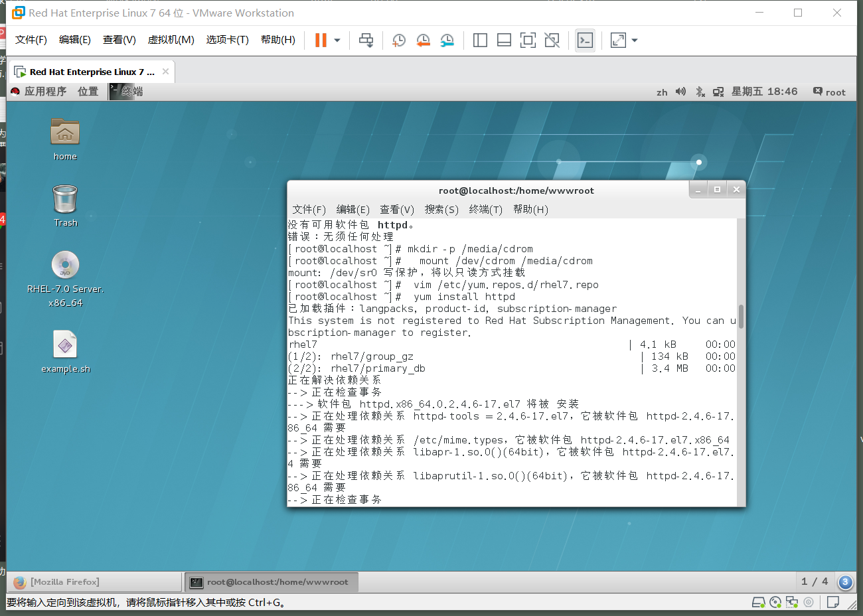The width and height of the screenshot is (863, 616).
Task: Select the home folder desktop icon
Action: point(65,139)
